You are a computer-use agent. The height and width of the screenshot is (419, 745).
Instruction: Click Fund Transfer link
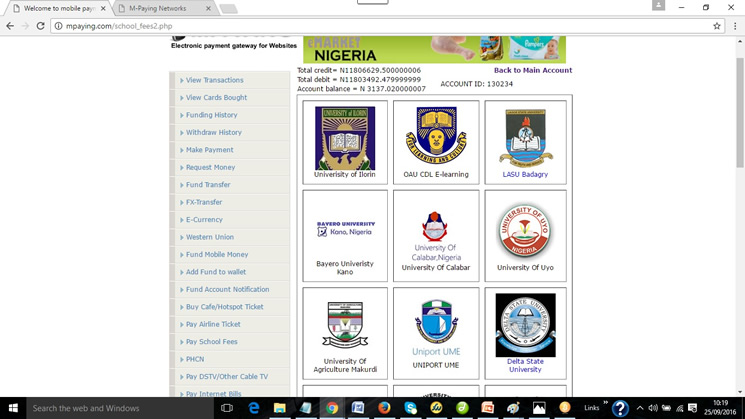click(x=208, y=185)
